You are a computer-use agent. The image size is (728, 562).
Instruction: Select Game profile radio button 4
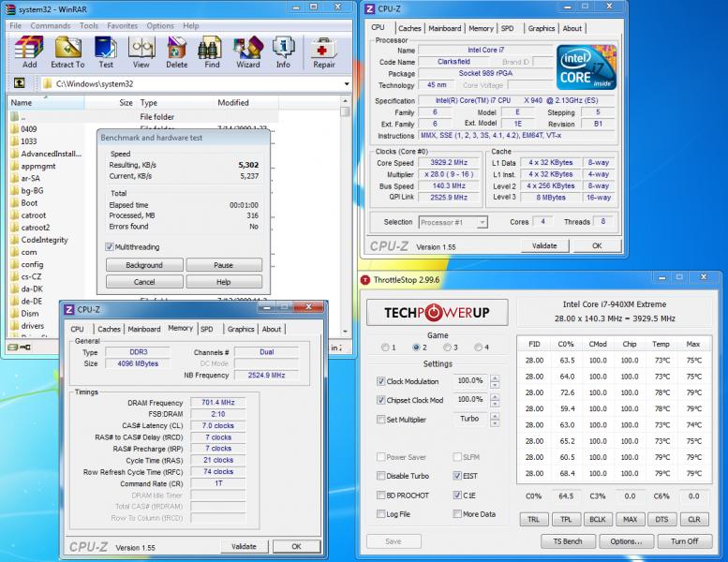(478, 348)
